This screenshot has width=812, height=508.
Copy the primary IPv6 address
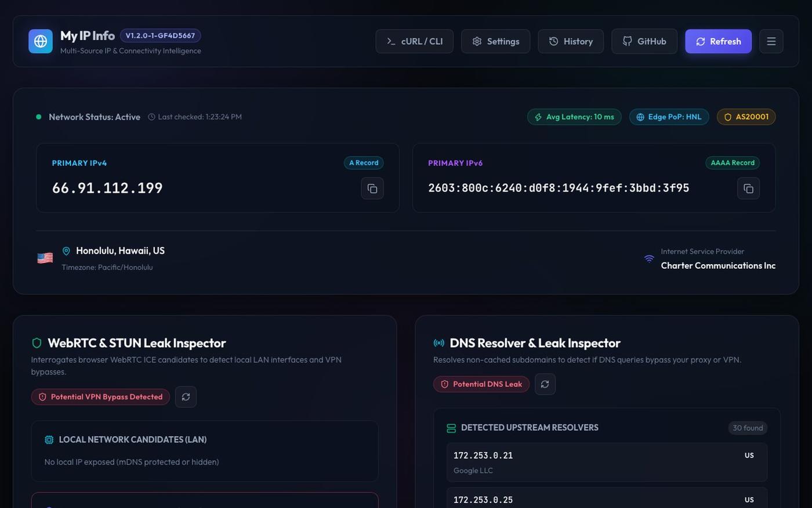point(749,188)
